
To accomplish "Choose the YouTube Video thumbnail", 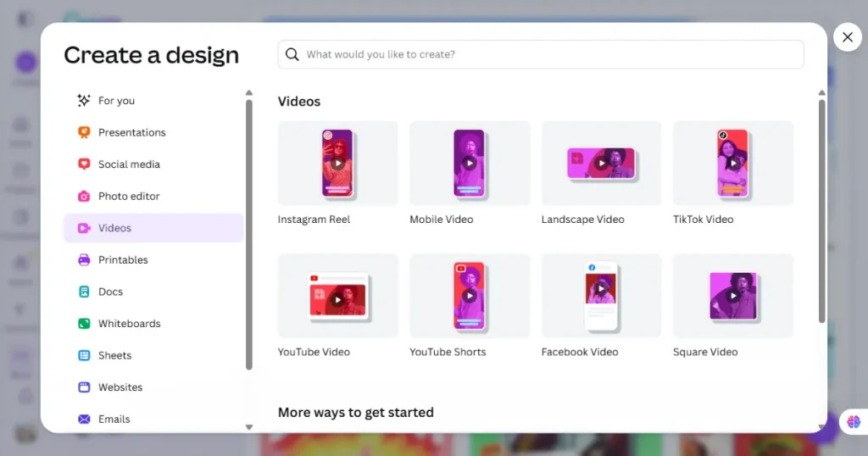I will (337, 296).
